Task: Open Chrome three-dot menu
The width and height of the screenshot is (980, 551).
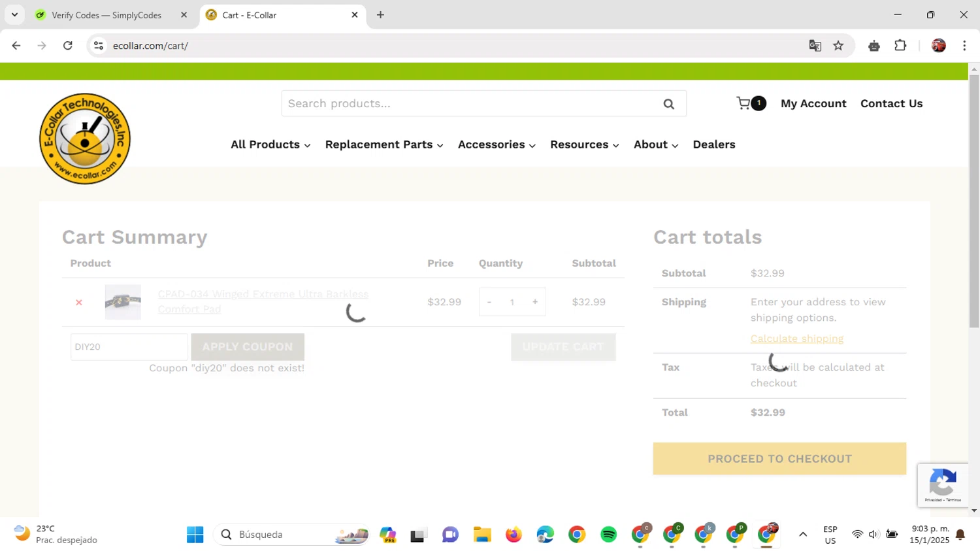Action: pyautogui.click(x=964, y=46)
